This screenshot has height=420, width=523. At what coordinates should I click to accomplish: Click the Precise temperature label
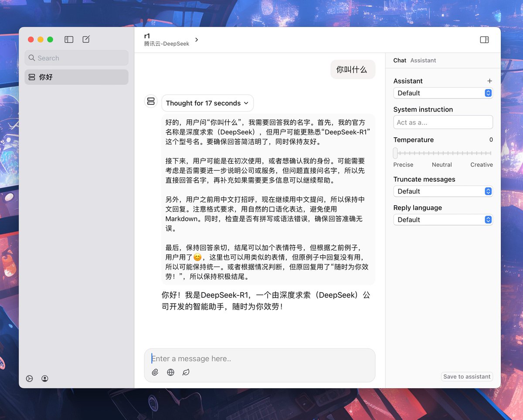point(403,165)
